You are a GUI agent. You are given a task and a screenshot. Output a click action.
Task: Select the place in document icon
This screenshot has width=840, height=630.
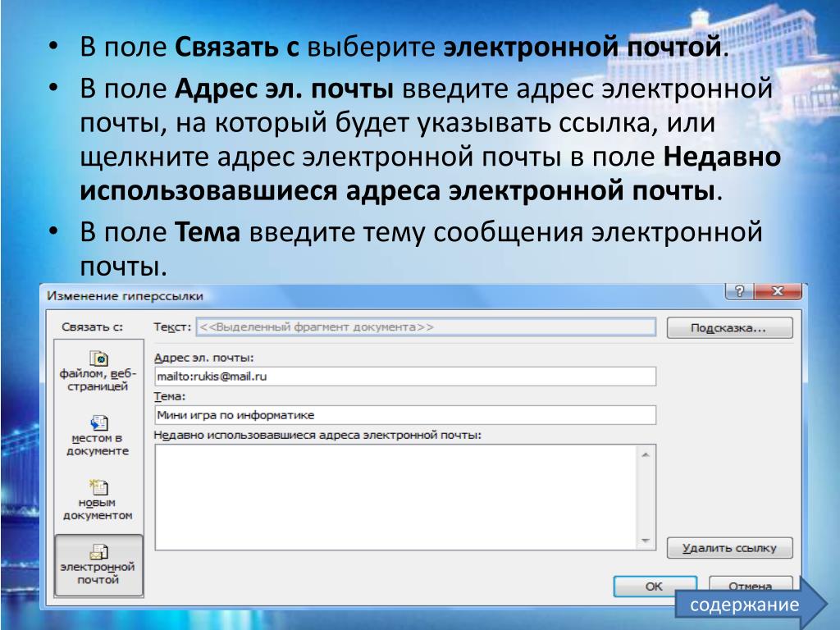(x=98, y=422)
